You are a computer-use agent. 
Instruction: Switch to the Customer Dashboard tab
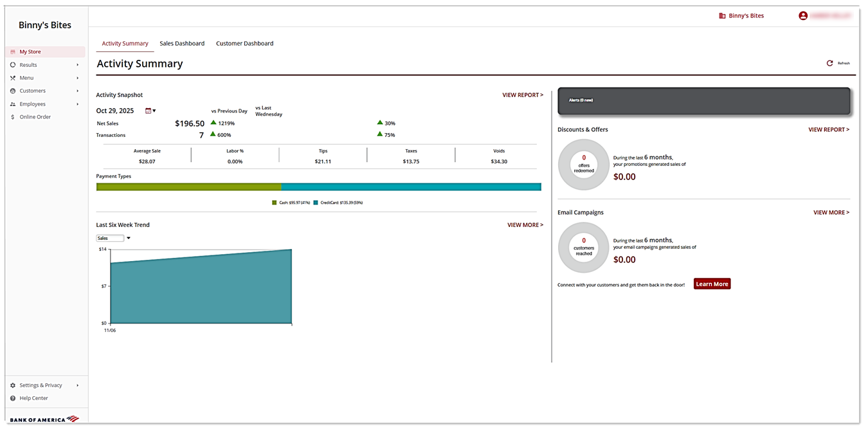pos(244,44)
